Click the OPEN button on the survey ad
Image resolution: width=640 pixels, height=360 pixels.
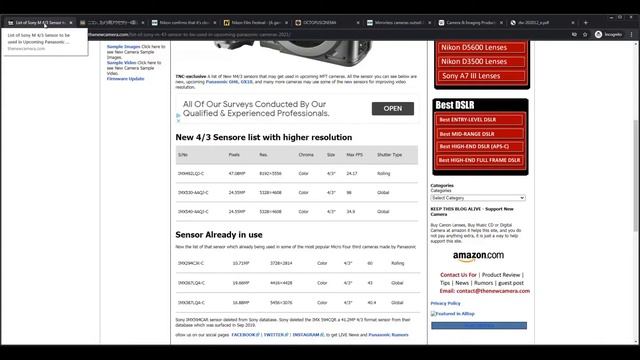click(x=393, y=109)
